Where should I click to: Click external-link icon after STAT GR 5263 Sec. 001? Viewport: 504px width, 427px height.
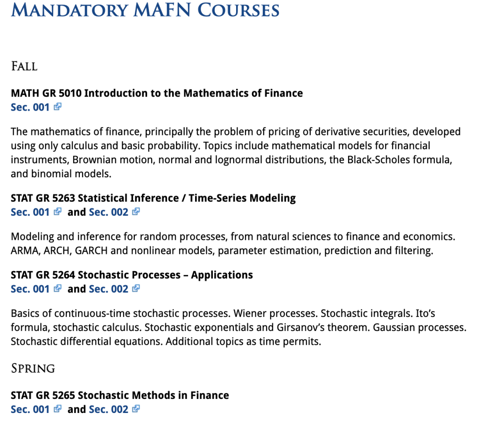(x=57, y=212)
